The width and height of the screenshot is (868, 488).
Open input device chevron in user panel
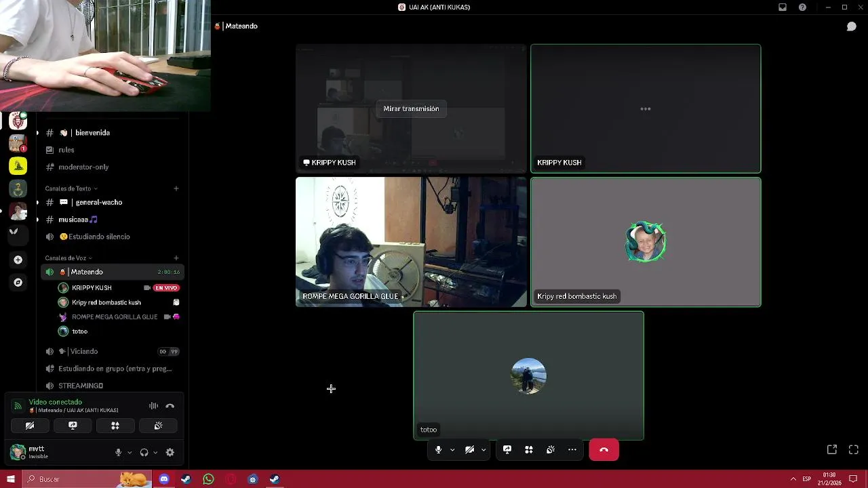pyautogui.click(x=130, y=453)
